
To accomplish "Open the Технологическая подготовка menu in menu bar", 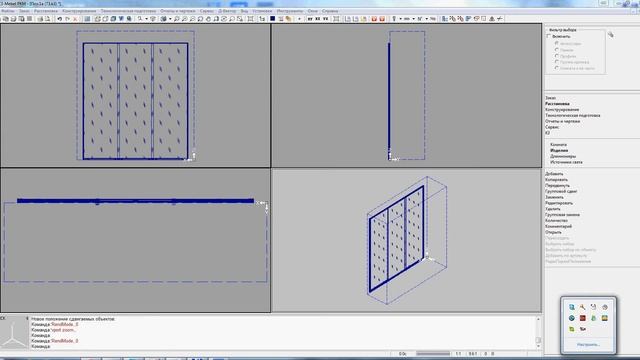I will point(128,11).
